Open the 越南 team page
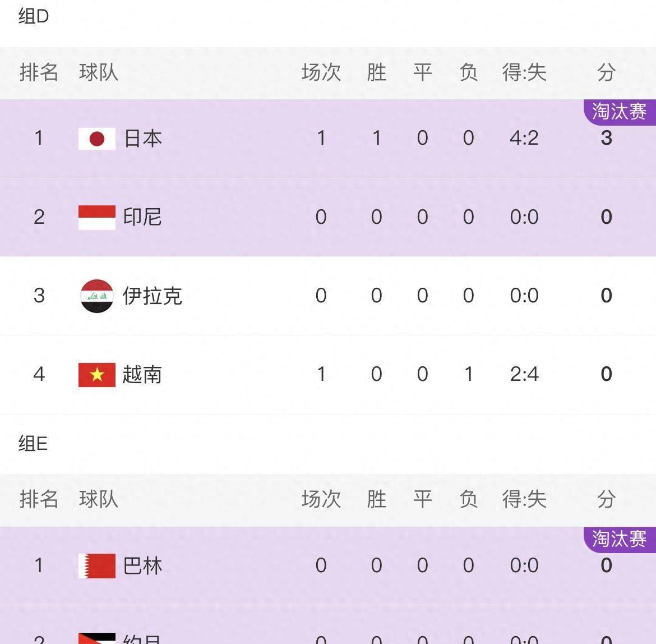656x644 pixels. tap(141, 375)
